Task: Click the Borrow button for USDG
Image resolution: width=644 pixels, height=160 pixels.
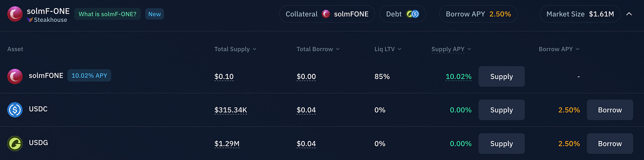Action: [x=610, y=144]
